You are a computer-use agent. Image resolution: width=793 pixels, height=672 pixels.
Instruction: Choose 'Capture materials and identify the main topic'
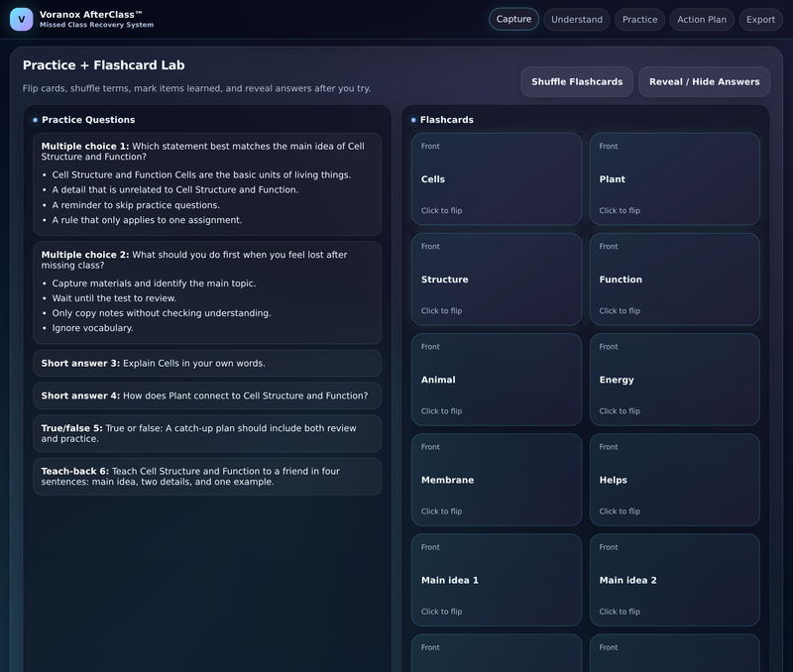(154, 283)
